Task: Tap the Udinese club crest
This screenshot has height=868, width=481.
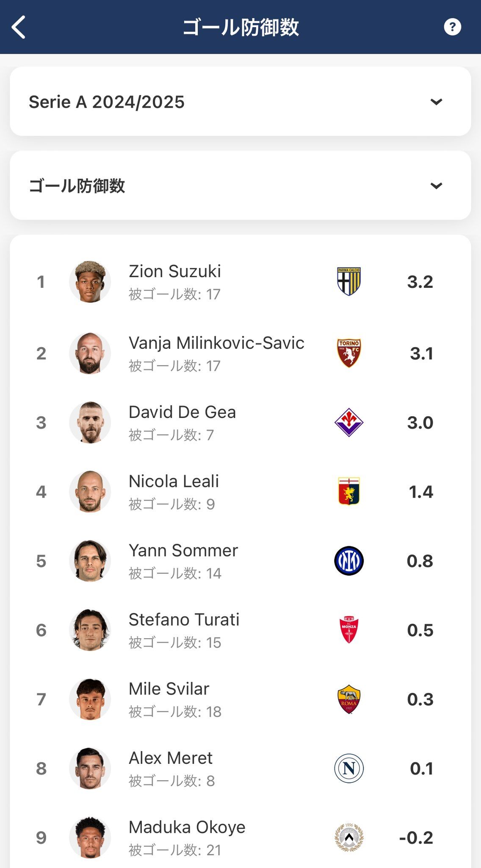Action: pos(349,837)
